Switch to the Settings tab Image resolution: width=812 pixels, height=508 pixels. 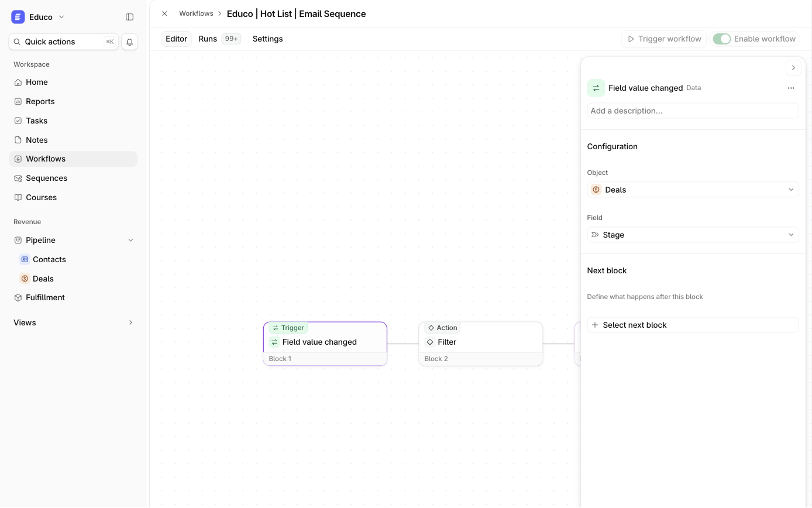268,39
